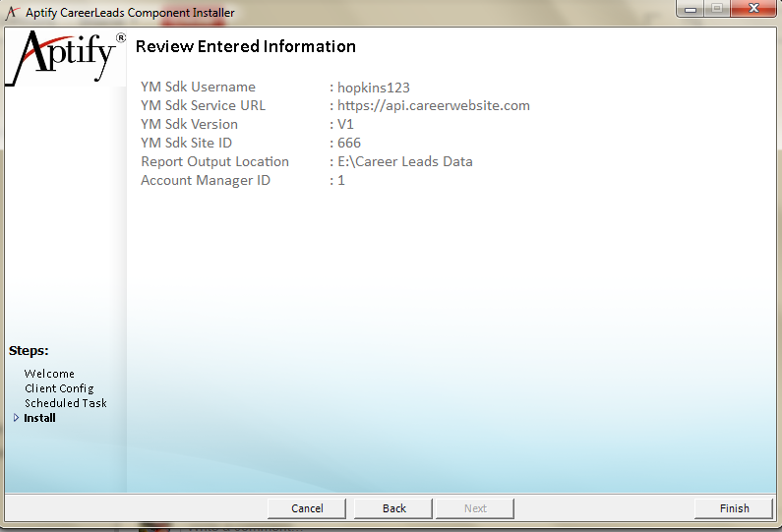The width and height of the screenshot is (782, 532).
Task: Click the hopkins123 username value
Action: tap(374, 88)
